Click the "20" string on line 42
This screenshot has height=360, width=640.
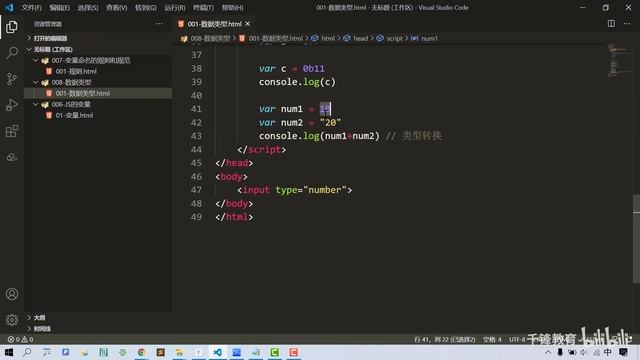pos(330,122)
